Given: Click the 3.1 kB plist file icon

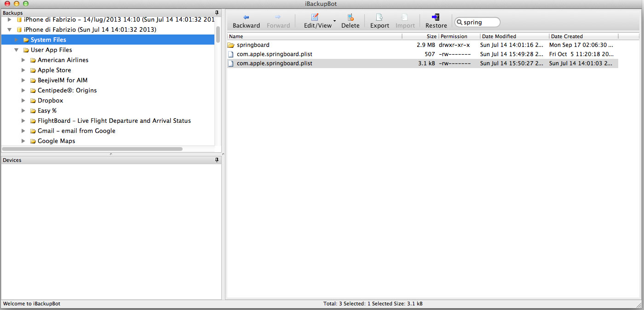Looking at the screenshot, I should (x=231, y=63).
